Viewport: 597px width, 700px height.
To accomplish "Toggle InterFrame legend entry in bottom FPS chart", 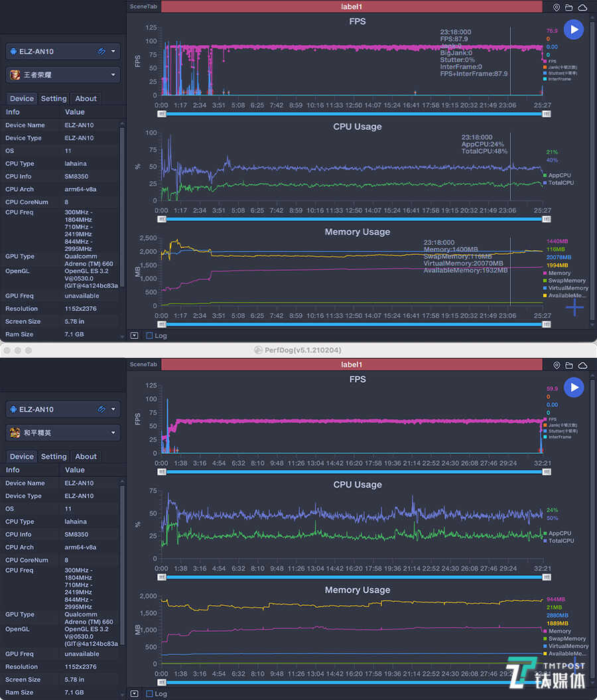I will (x=557, y=437).
